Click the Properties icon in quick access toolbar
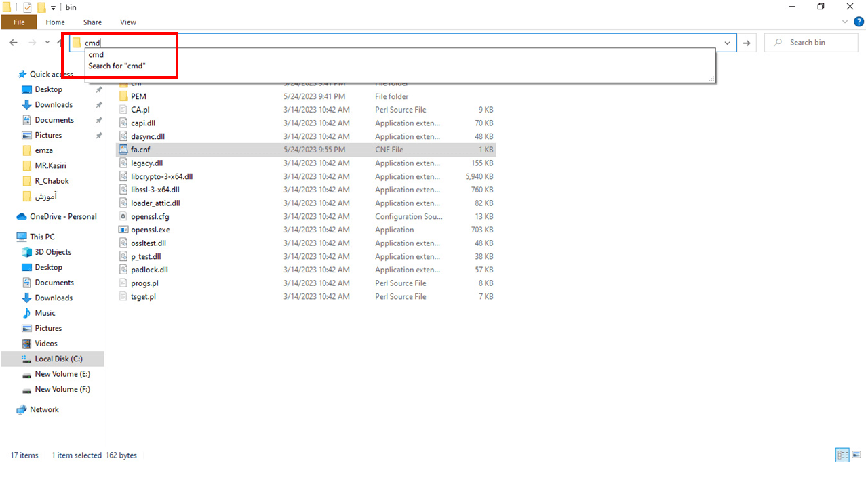Screen dimensions: 868x488 pyautogui.click(x=28, y=7)
